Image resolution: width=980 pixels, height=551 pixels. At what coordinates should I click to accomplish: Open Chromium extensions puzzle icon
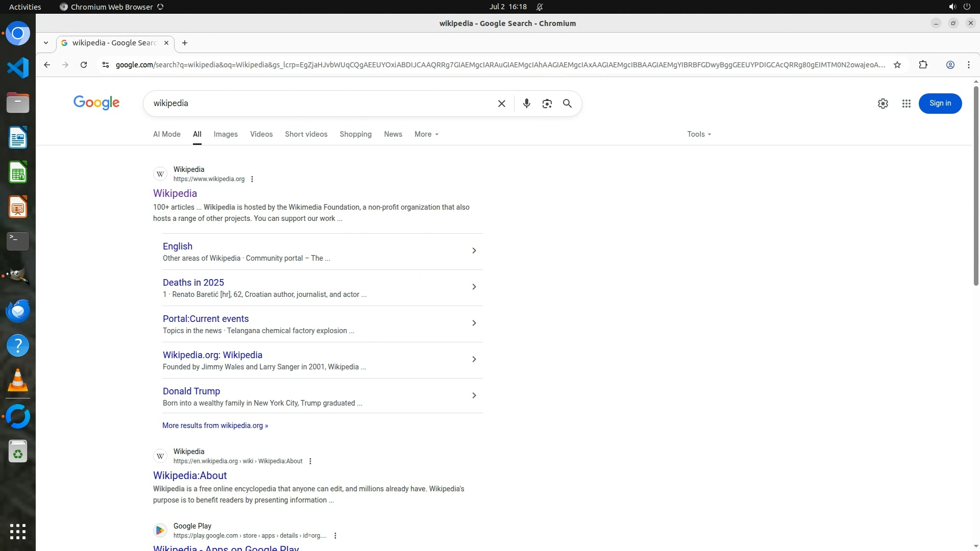click(x=923, y=65)
